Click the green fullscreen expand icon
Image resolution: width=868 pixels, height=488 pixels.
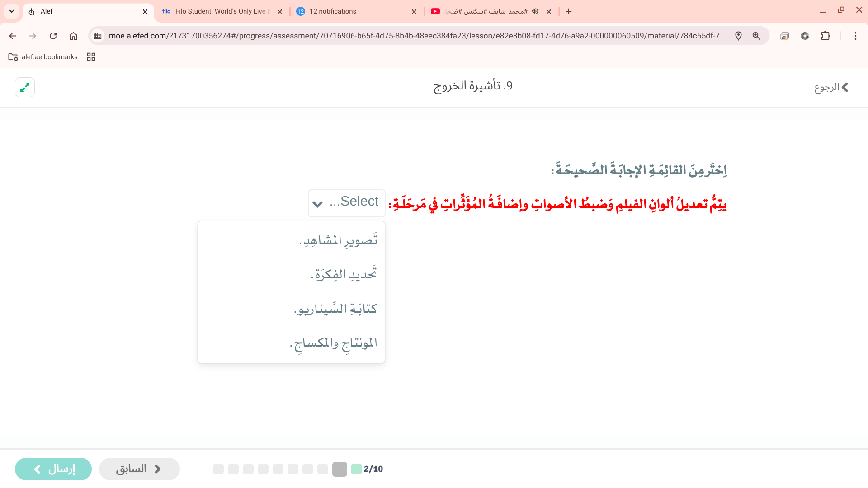[x=25, y=87]
